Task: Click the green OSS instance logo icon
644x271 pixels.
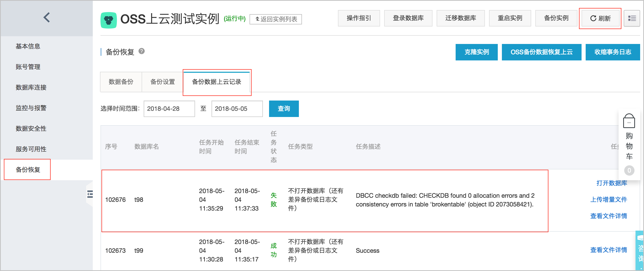Action: [108, 20]
